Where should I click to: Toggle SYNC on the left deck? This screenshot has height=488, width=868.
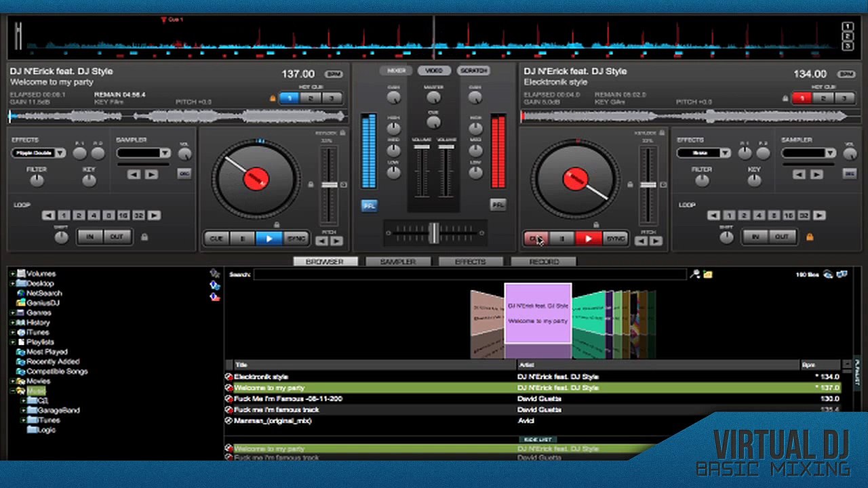click(x=296, y=239)
